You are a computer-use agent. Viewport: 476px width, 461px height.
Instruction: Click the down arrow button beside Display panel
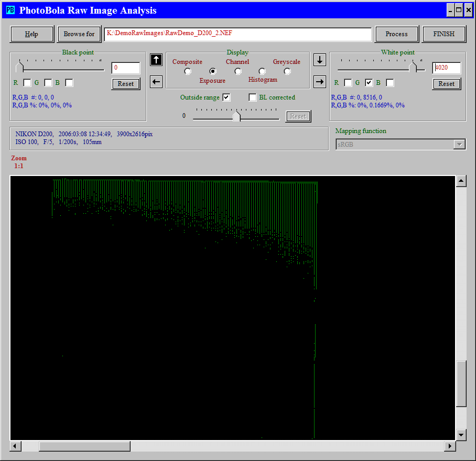point(320,60)
